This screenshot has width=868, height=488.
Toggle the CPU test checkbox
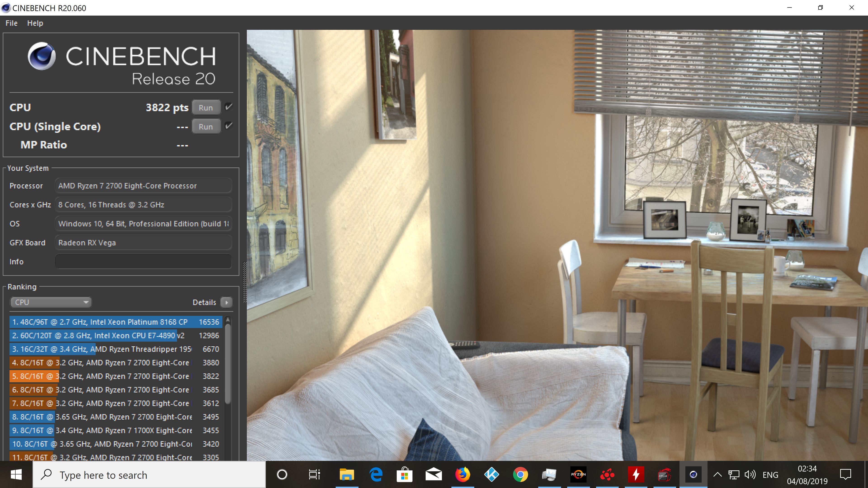(229, 107)
